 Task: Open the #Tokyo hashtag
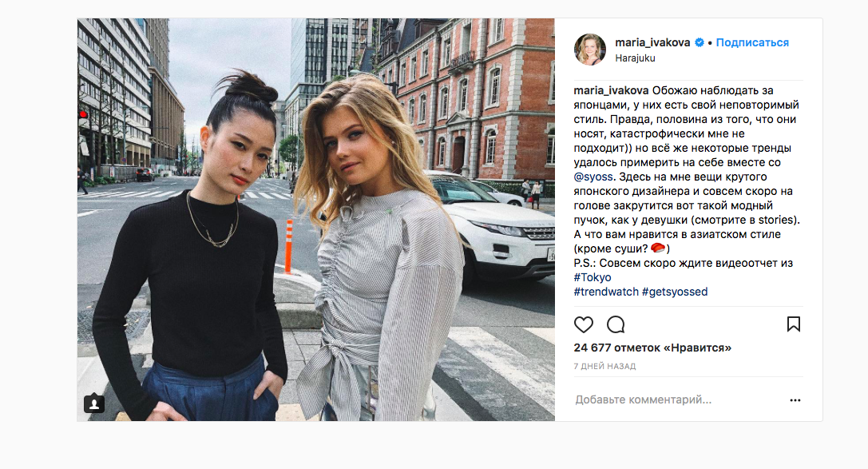click(x=593, y=277)
